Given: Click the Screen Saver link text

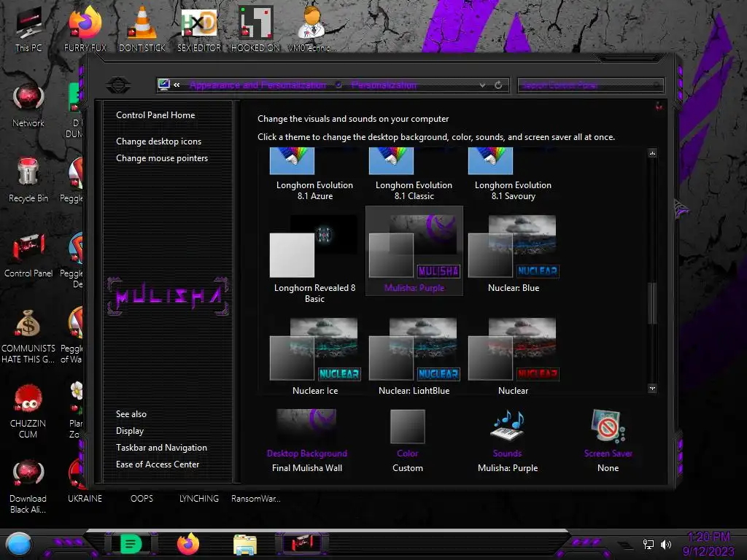Looking at the screenshot, I should [608, 454].
